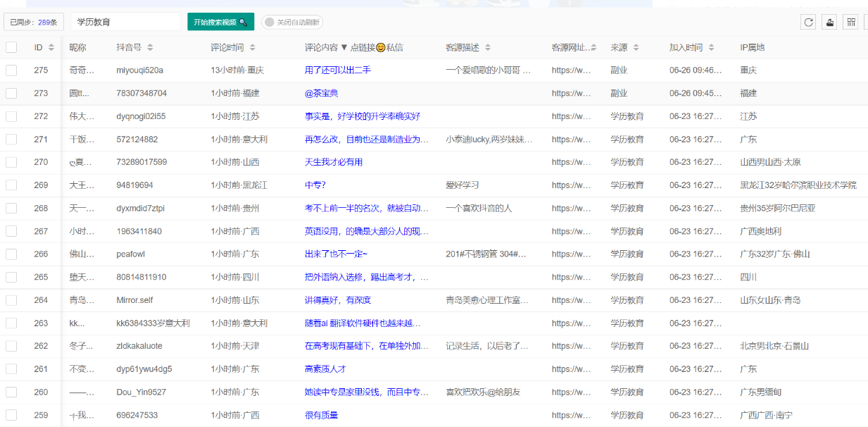
Task: Tick checkbox for row ID 273
Action: [11, 93]
